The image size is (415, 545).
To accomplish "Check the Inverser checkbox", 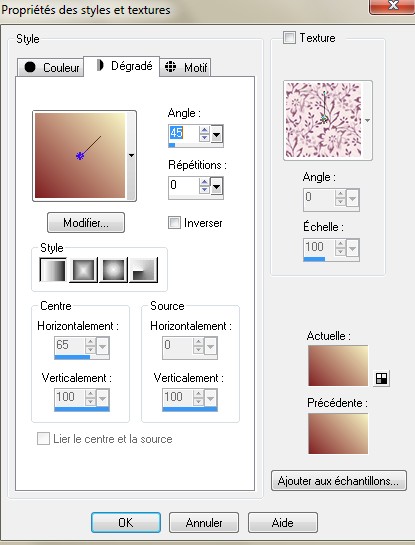I will point(174,222).
